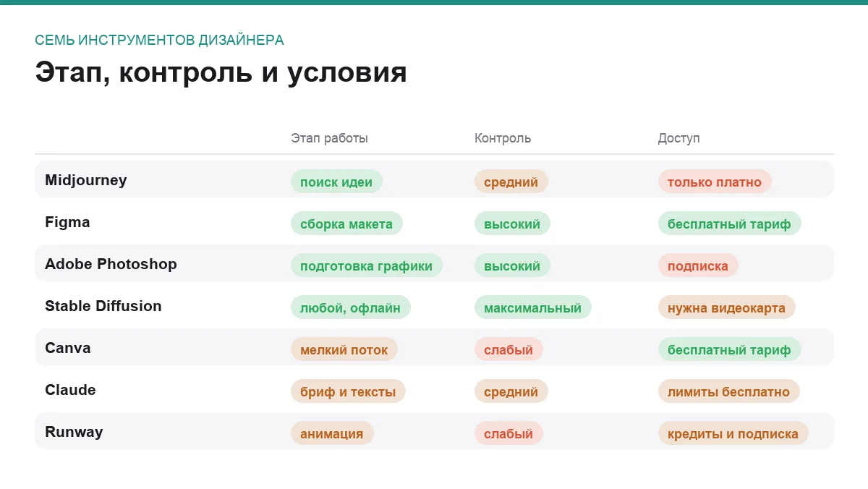This screenshot has width=868, height=489.
Task: Select the Claude row name
Action: click(x=70, y=390)
